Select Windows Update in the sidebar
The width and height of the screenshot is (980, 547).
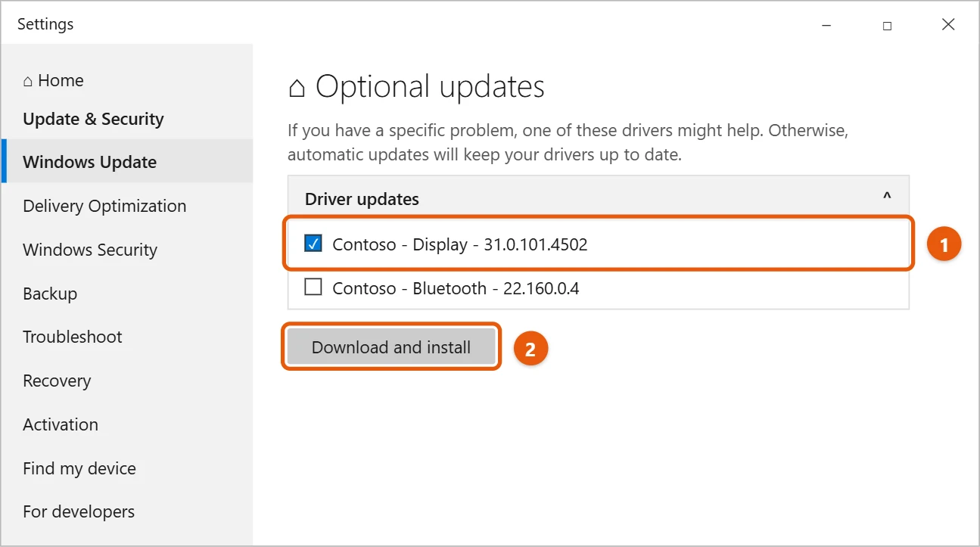127,161
